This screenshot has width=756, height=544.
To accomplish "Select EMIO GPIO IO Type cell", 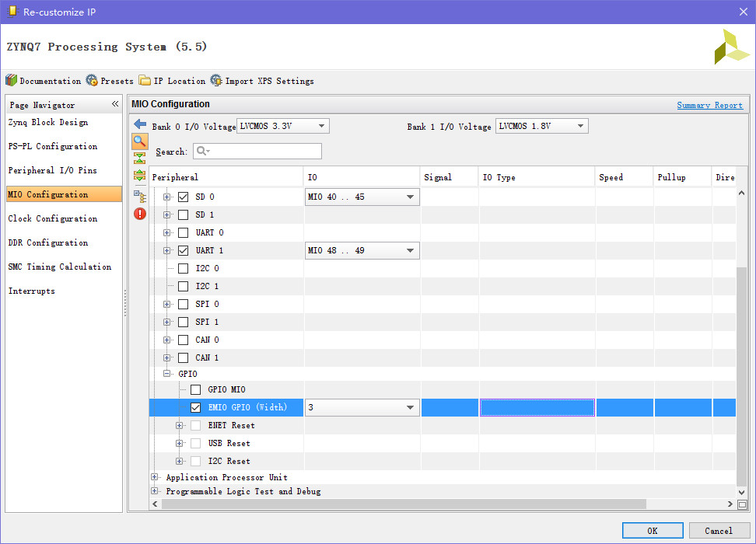I will point(537,408).
